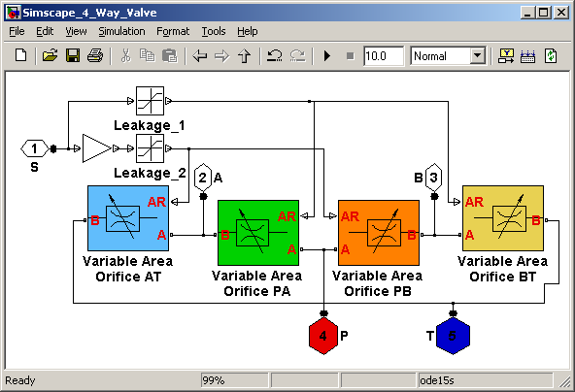575x392 pixels.
Task: Maximize the Simscape_4_Way_Valve window
Action: pos(543,13)
